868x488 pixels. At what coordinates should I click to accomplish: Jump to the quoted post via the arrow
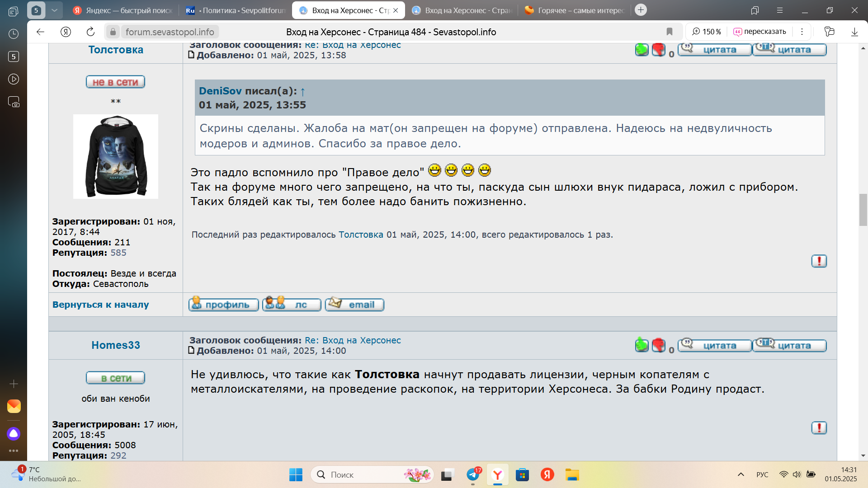tap(302, 91)
